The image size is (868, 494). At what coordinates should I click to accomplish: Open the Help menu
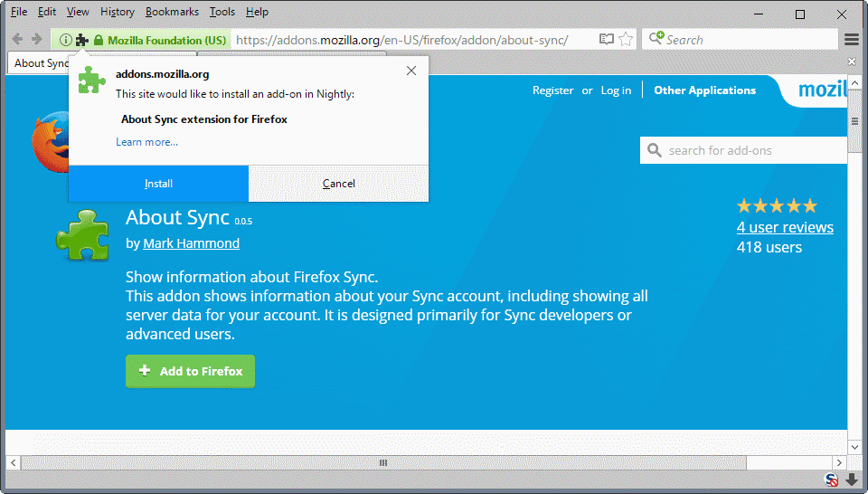point(258,12)
